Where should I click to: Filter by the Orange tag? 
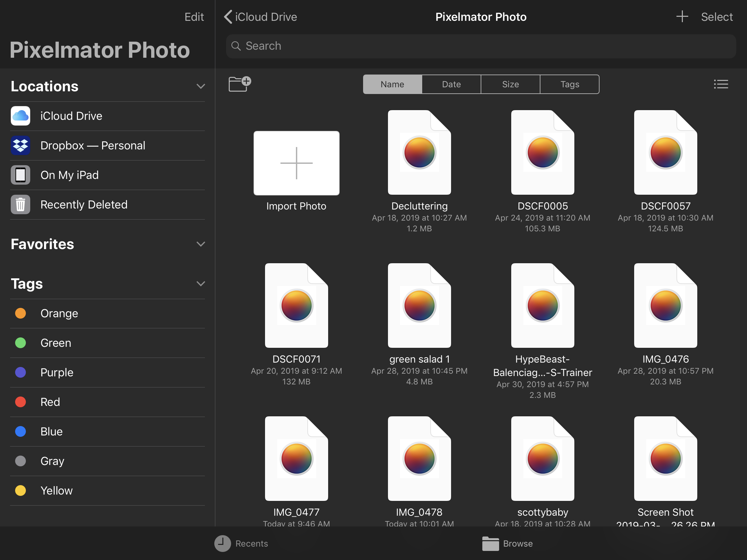107,314
